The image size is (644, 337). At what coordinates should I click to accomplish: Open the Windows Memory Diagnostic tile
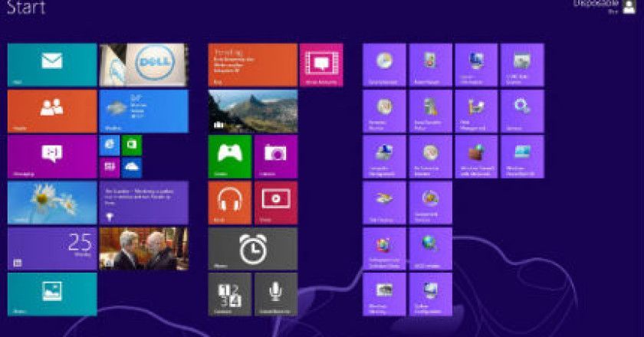click(384, 294)
